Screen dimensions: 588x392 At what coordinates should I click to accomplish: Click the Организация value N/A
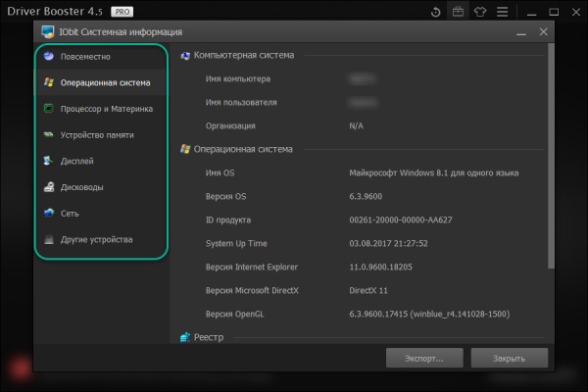point(357,126)
